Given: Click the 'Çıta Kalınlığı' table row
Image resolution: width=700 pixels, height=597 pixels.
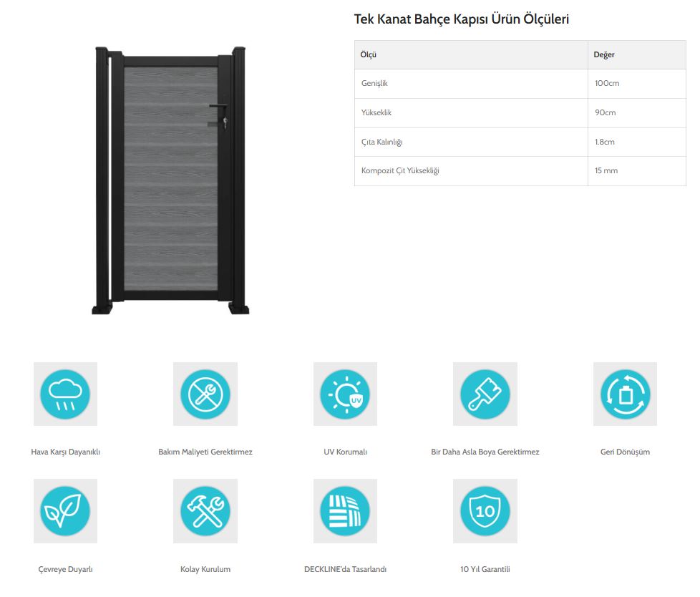Looking at the screenshot, I should [381, 142].
